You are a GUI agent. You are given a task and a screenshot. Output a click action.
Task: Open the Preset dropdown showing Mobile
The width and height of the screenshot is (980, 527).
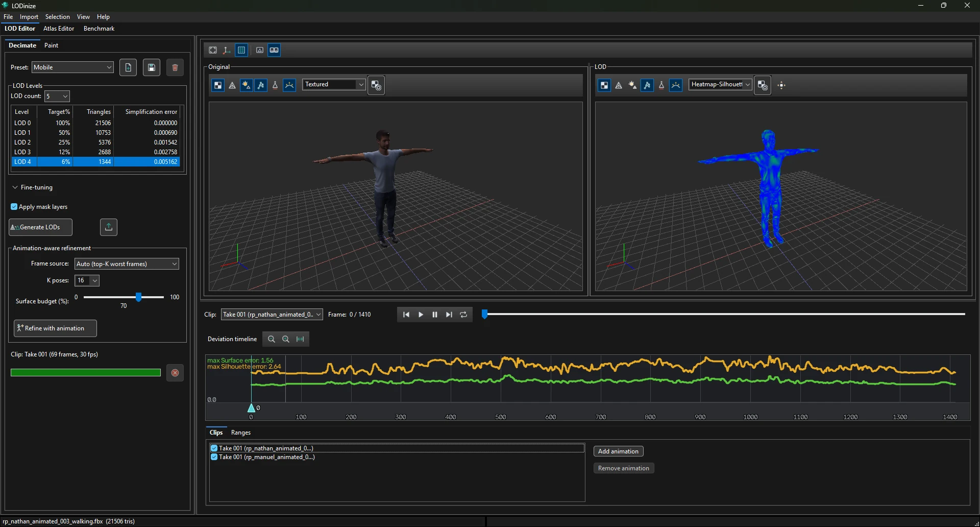73,67
